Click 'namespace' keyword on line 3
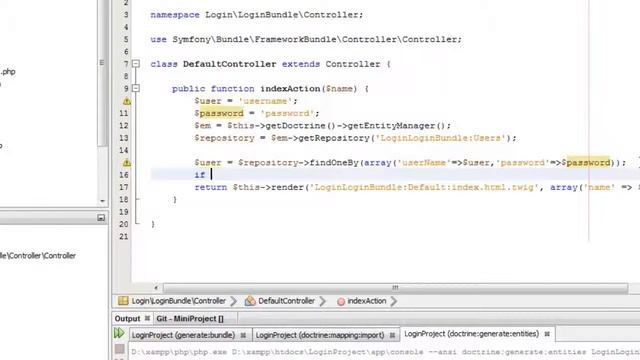The image size is (640, 360). [x=175, y=15]
